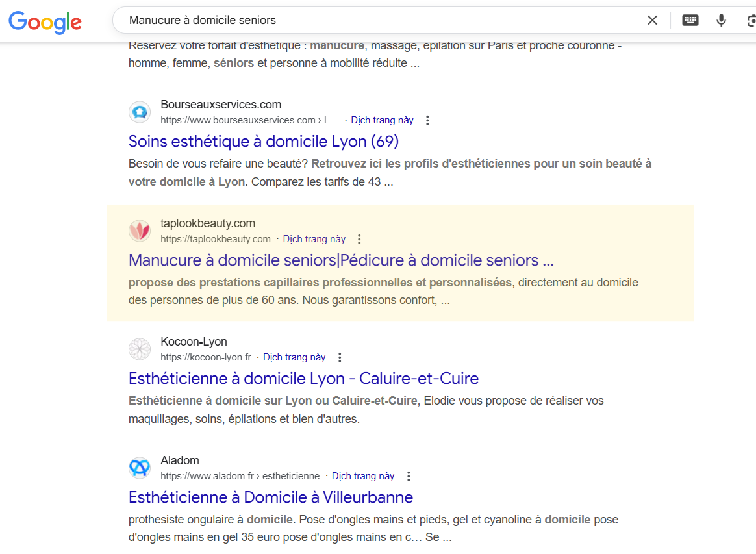Clear the search query with X

click(x=652, y=20)
